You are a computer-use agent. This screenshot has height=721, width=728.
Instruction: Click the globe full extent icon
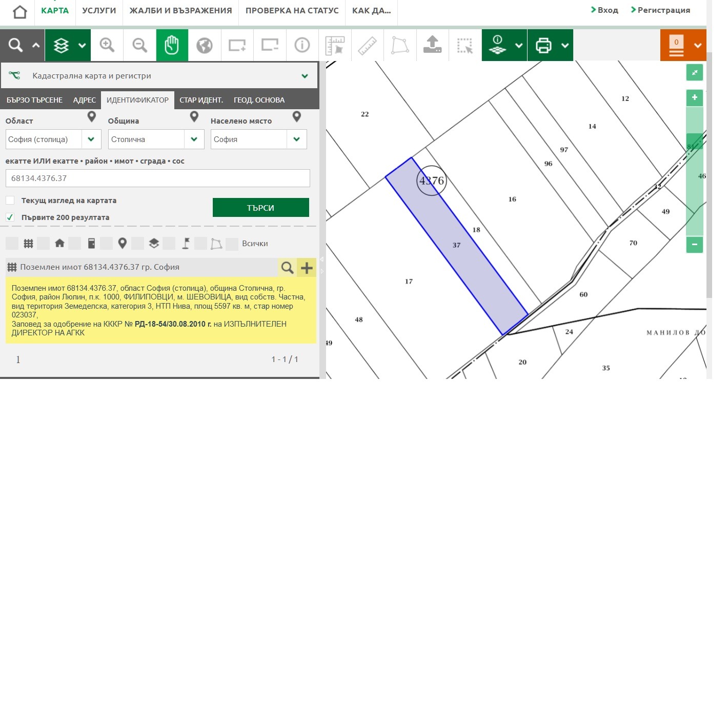[x=204, y=45]
